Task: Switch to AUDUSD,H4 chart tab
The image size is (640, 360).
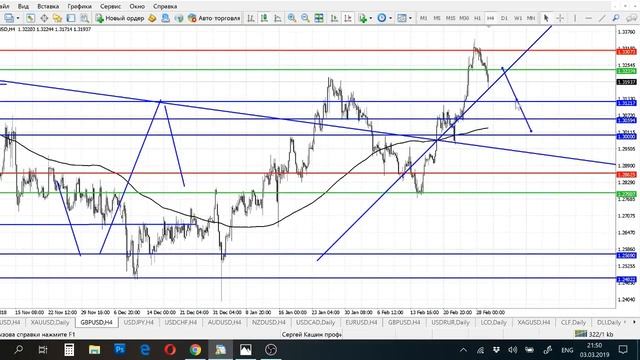Action: 224,322
